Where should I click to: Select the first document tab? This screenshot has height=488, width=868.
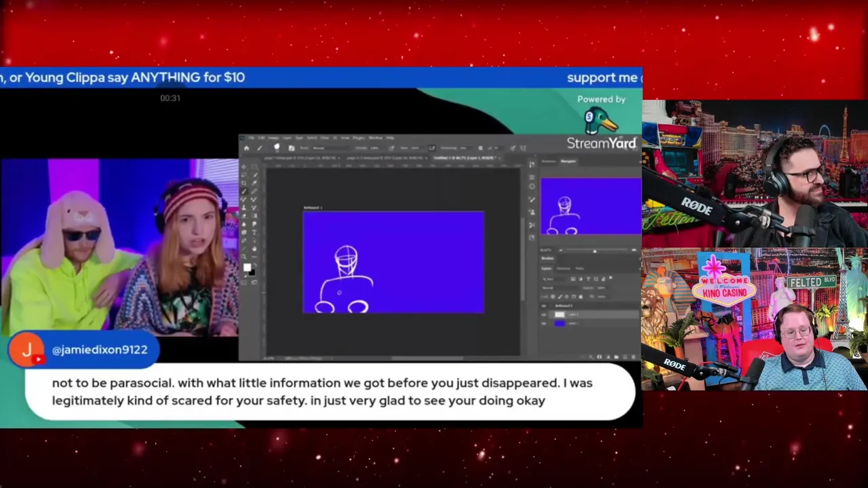click(301, 158)
